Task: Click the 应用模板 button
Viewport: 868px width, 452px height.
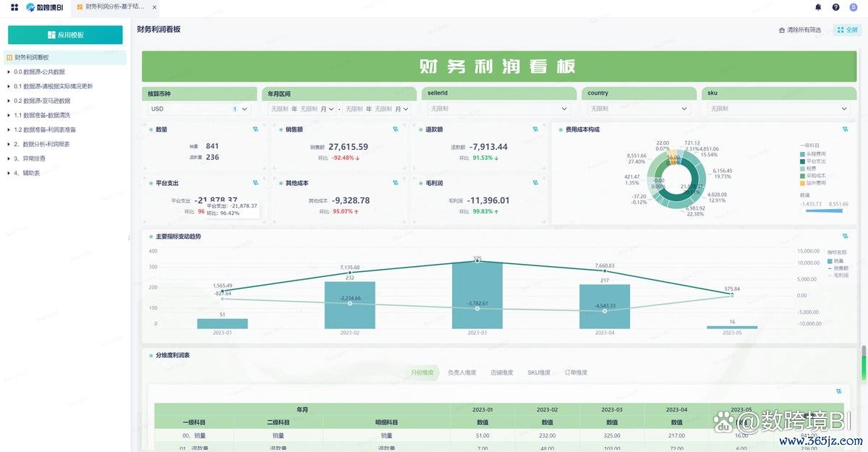Action: tap(65, 35)
